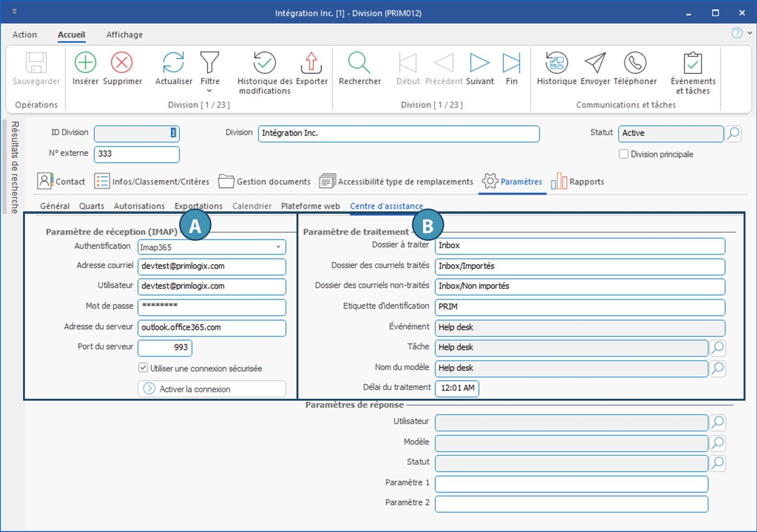Open the Filtre dropdown arrow
This screenshot has height=532, width=757.
pos(210,91)
